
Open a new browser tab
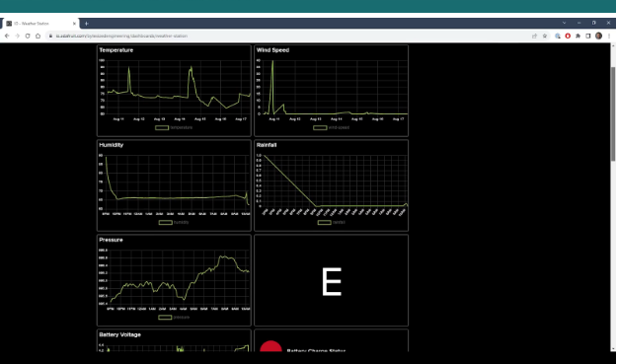[x=87, y=24]
